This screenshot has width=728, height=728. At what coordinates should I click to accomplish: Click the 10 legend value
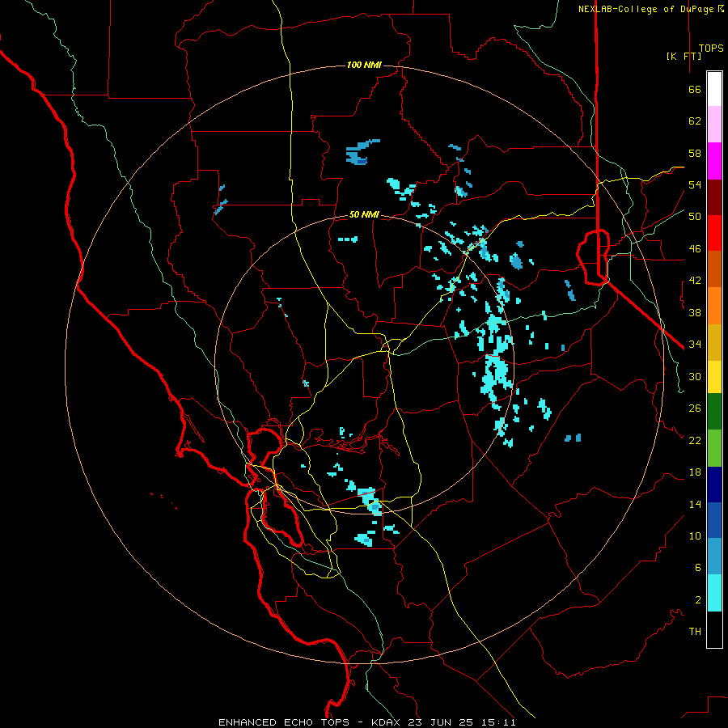pos(695,535)
